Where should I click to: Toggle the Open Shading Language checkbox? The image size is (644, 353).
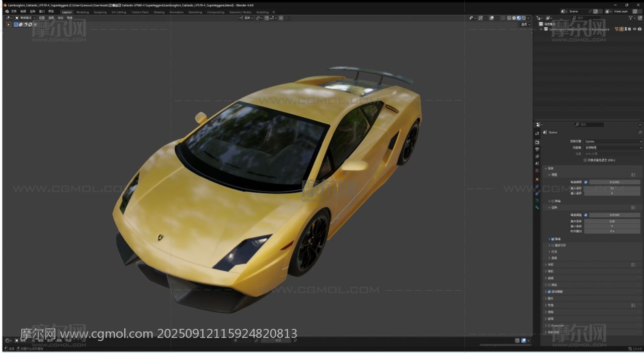point(585,160)
